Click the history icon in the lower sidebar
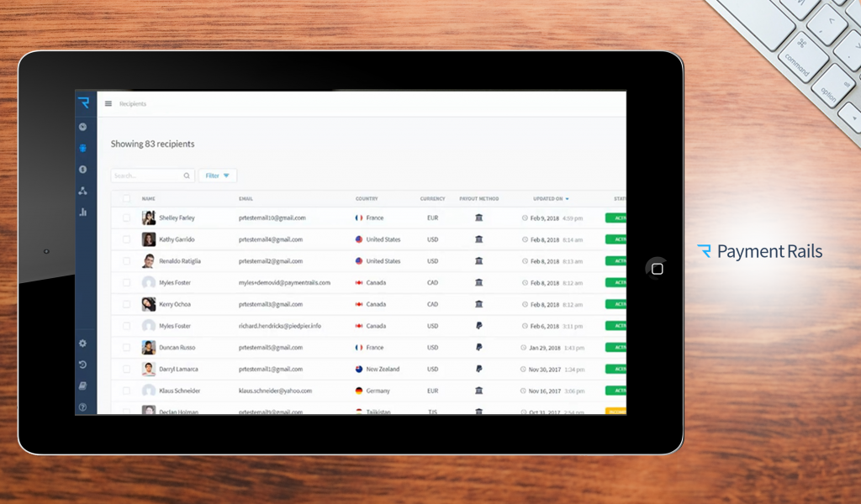The width and height of the screenshot is (861, 504). pyautogui.click(x=82, y=364)
